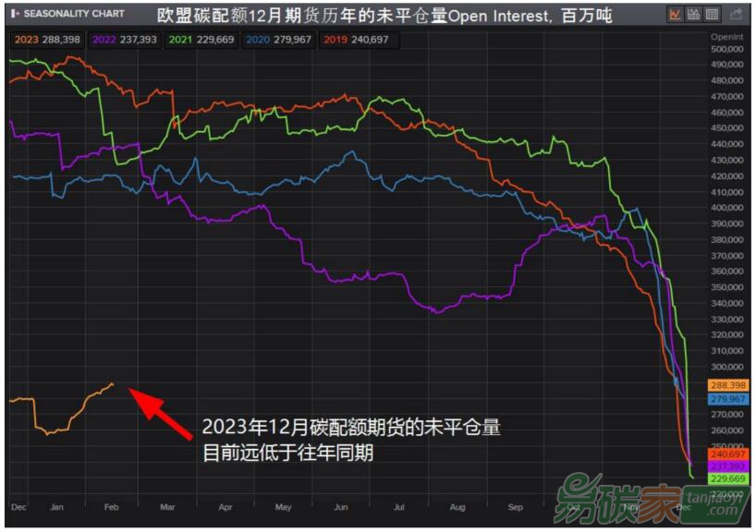Click the green 229,669 axis value tag
Image resolution: width=756 pixels, height=532 pixels.
[x=726, y=479]
